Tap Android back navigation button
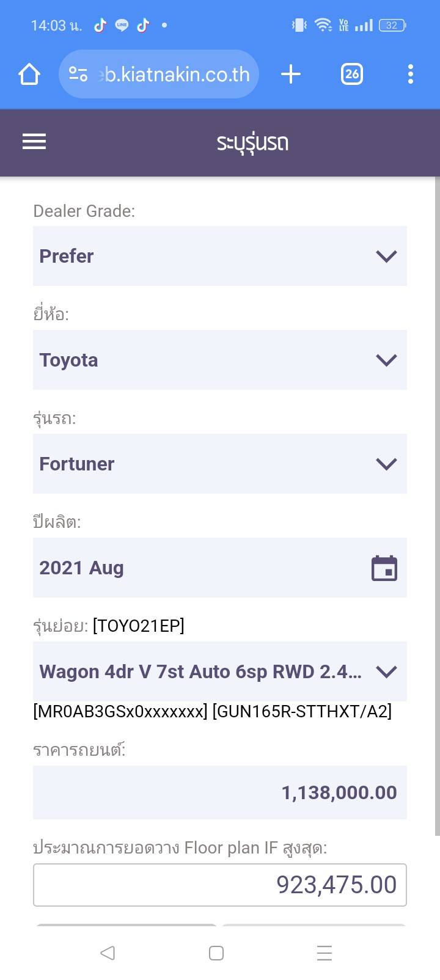 tap(108, 953)
